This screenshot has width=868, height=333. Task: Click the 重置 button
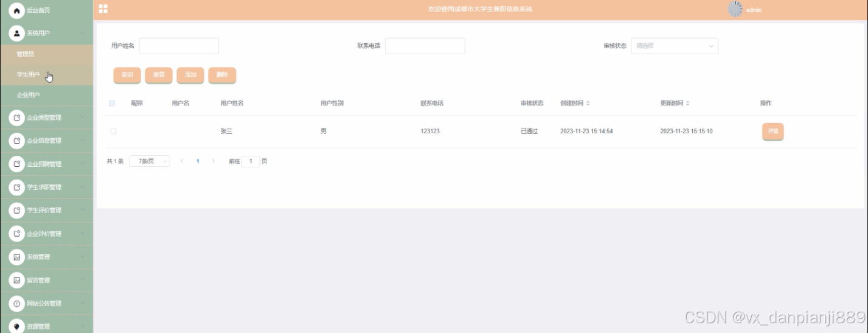tap(159, 75)
